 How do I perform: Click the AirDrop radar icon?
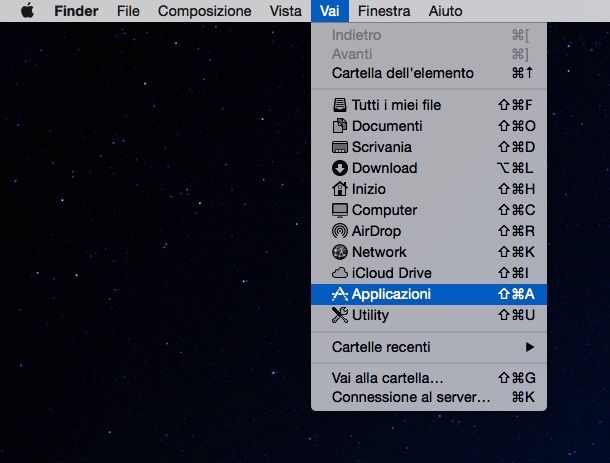[340, 231]
